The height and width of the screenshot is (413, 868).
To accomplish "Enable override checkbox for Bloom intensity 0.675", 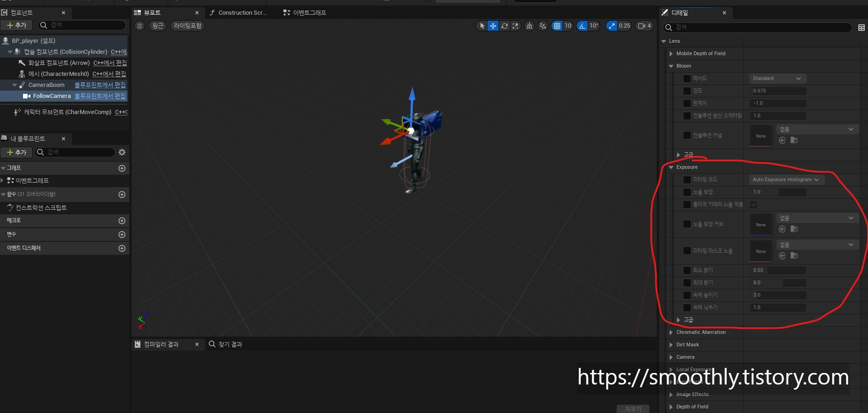I will click(x=687, y=91).
